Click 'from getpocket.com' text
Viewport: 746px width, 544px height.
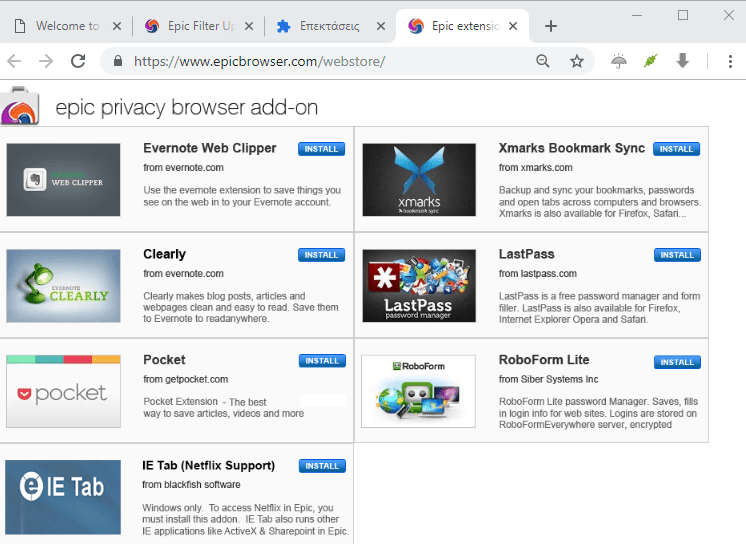[x=186, y=379]
